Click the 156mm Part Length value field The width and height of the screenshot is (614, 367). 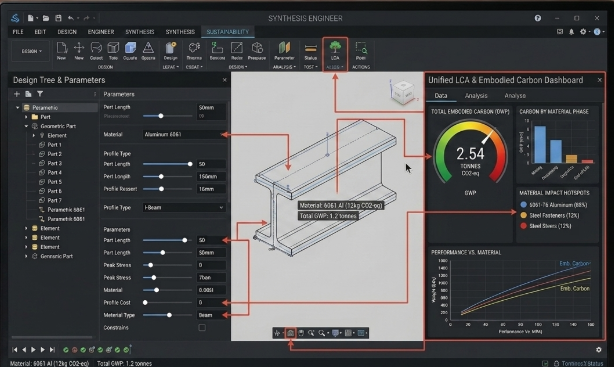click(211, 176)
